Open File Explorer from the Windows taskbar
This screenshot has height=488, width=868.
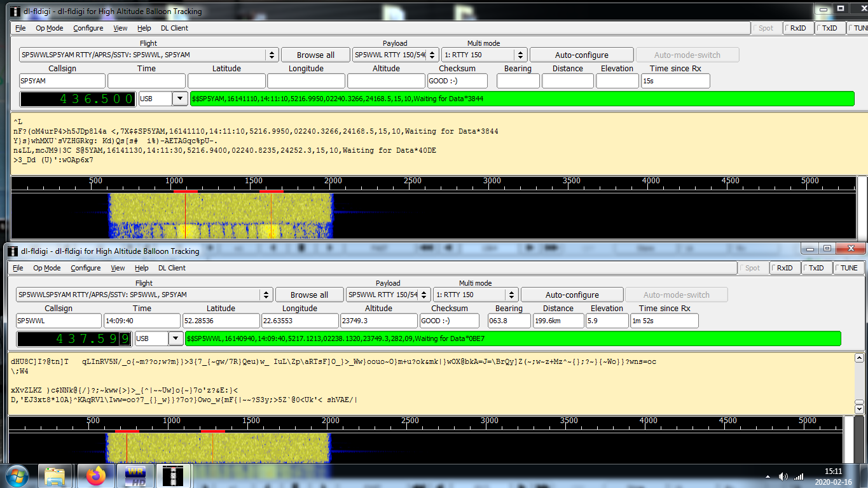[55, 477]
